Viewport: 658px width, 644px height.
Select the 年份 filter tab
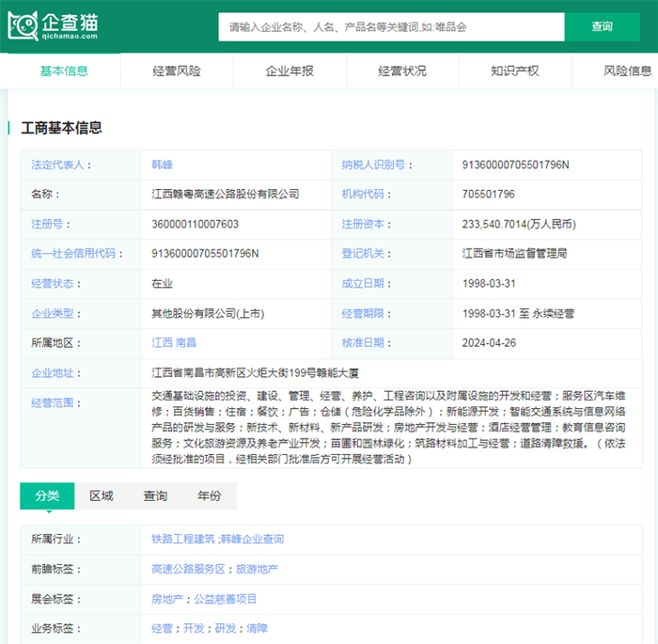210,495
